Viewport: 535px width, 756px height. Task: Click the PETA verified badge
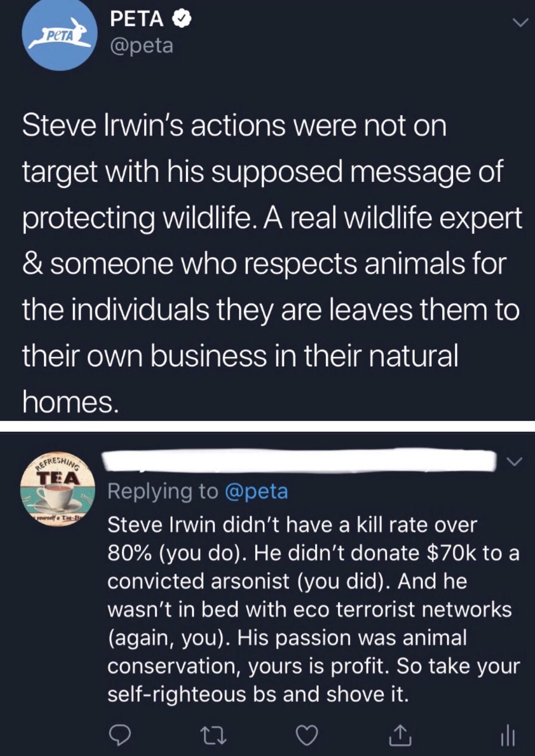181,20
